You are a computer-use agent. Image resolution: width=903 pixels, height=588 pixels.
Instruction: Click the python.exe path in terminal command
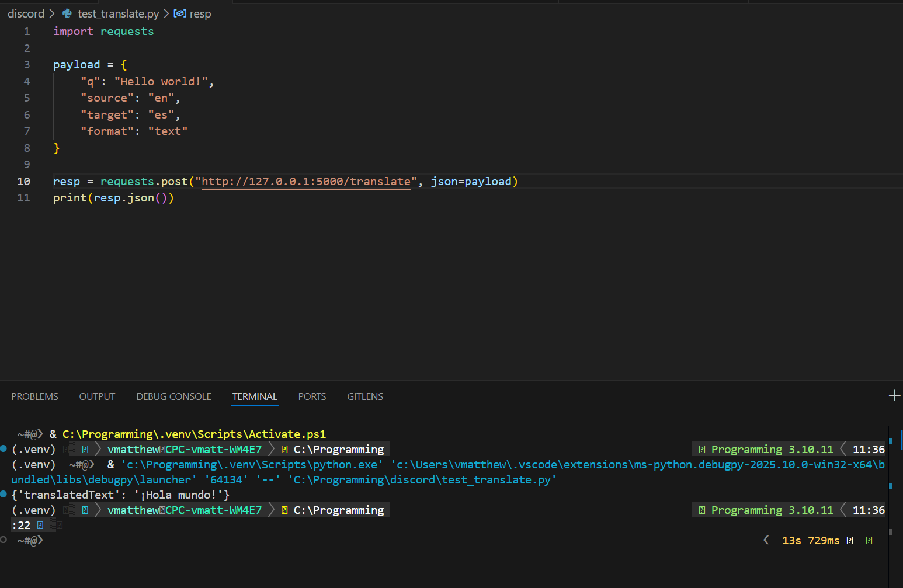(252, 464)
